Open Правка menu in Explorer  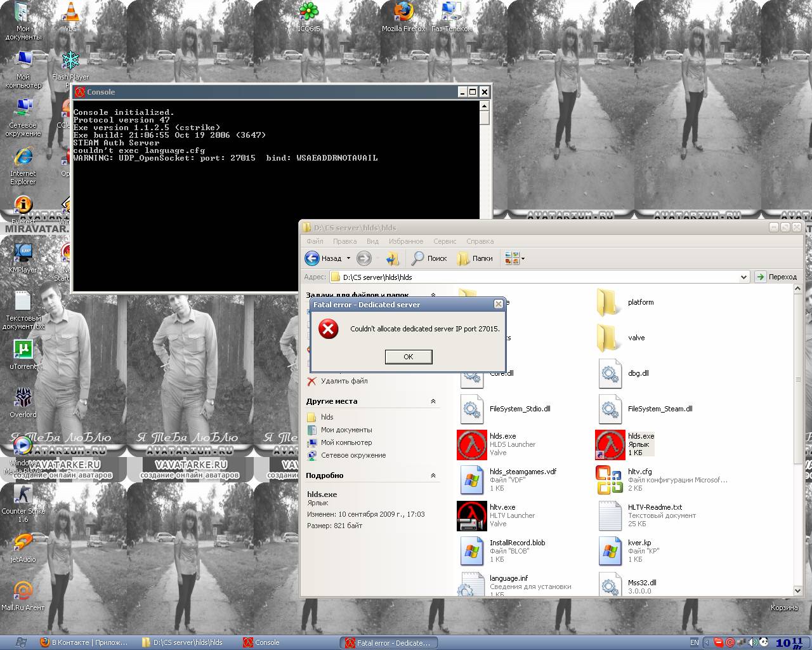click(x=344, y=241)
